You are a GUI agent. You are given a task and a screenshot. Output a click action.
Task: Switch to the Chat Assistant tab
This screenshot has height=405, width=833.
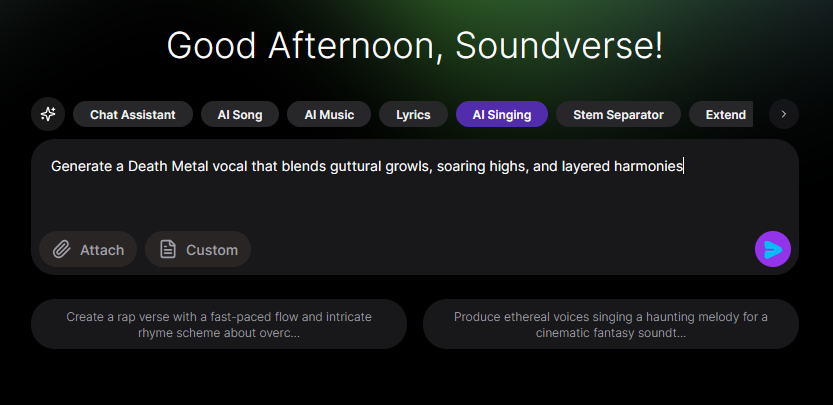pos(133,114)
